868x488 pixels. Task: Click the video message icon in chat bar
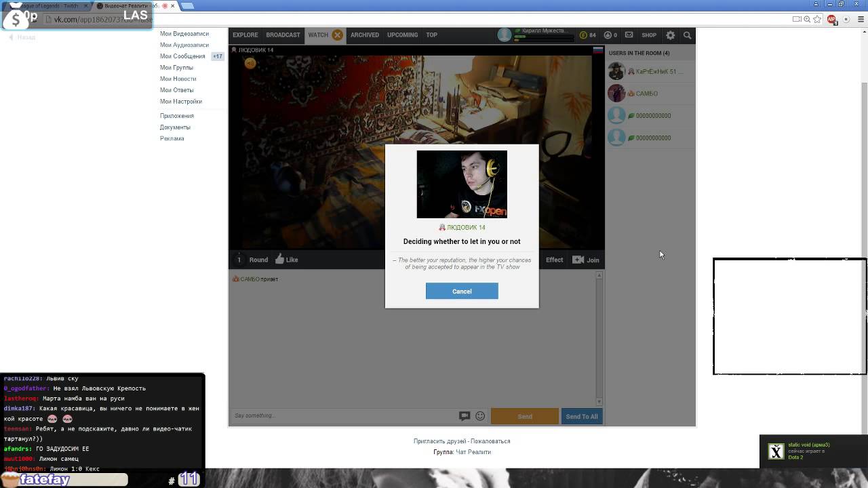pyautogui.click(x=465, y=416)
